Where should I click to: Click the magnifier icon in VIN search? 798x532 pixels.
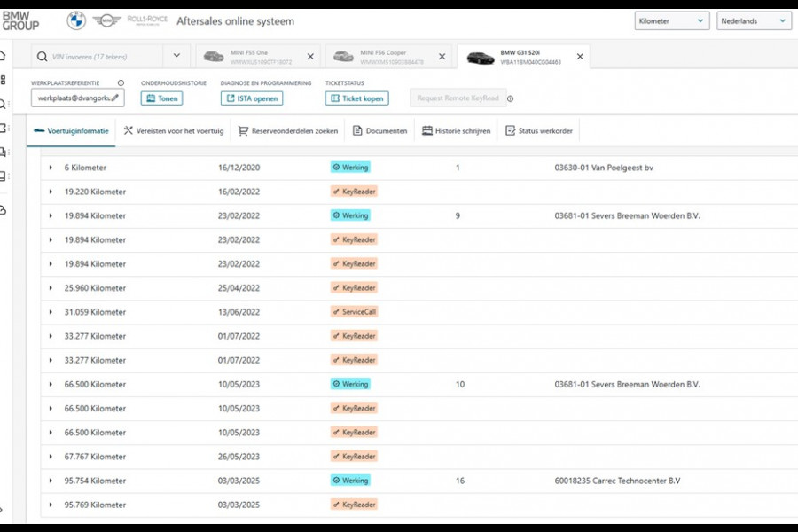pyautogui.click(x=43, y=57)
